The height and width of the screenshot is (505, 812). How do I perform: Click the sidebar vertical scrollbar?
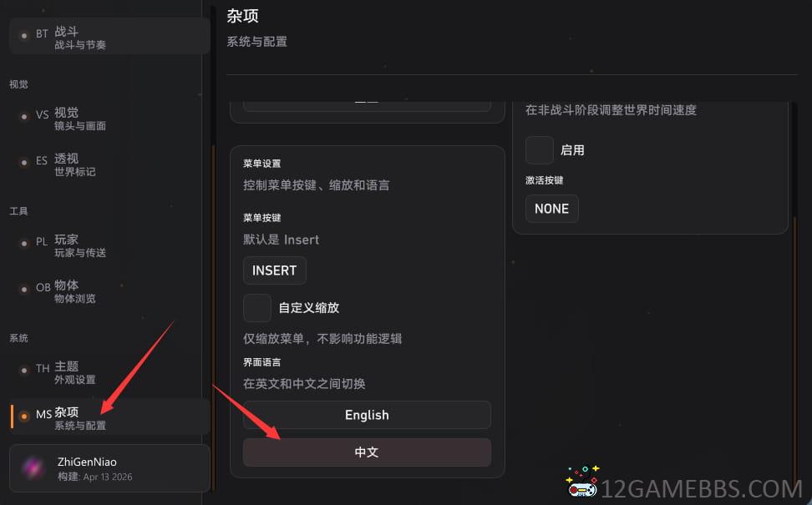pyautogui.click(x=213, y=316)
